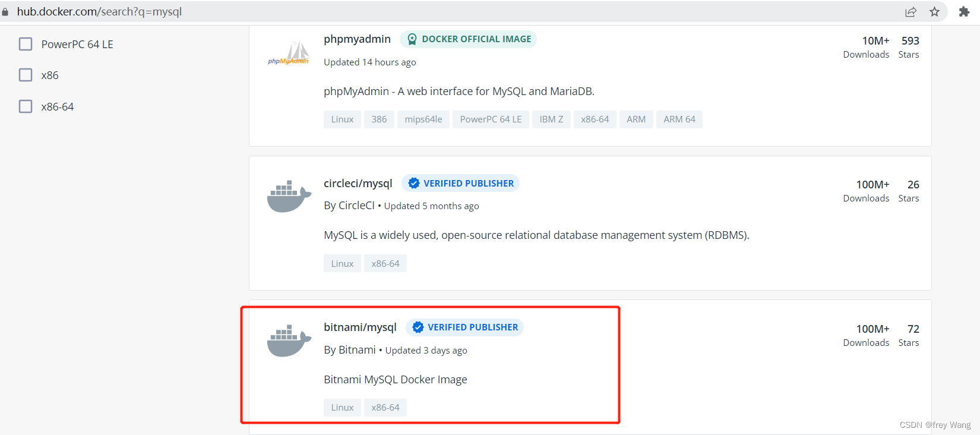Click 'By Bitnami' publisher text
This screenshot has width=980, height=435.
[350, 350]
